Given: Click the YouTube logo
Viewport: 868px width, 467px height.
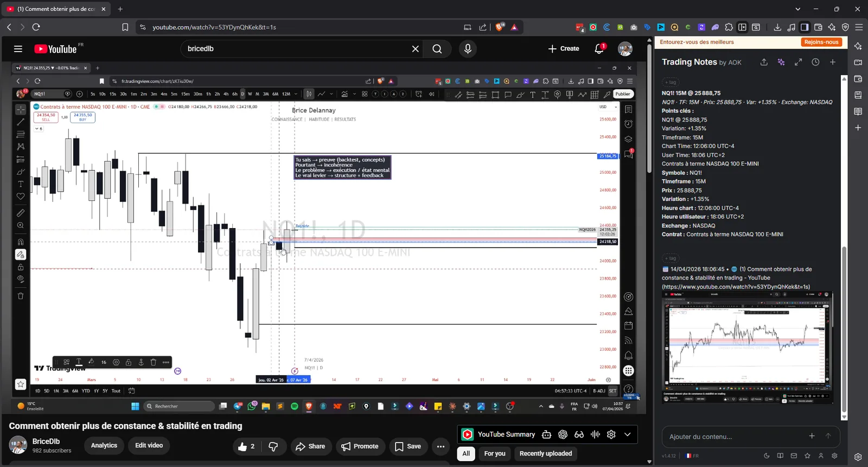Looking at the screenshot, I should [55, 49].
